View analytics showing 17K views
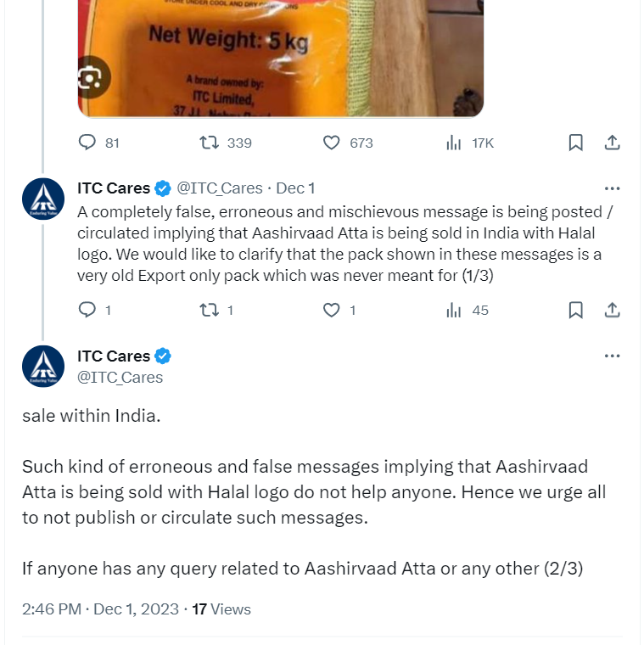The height and width of the screenshot is (645, 644). (454, 143)
